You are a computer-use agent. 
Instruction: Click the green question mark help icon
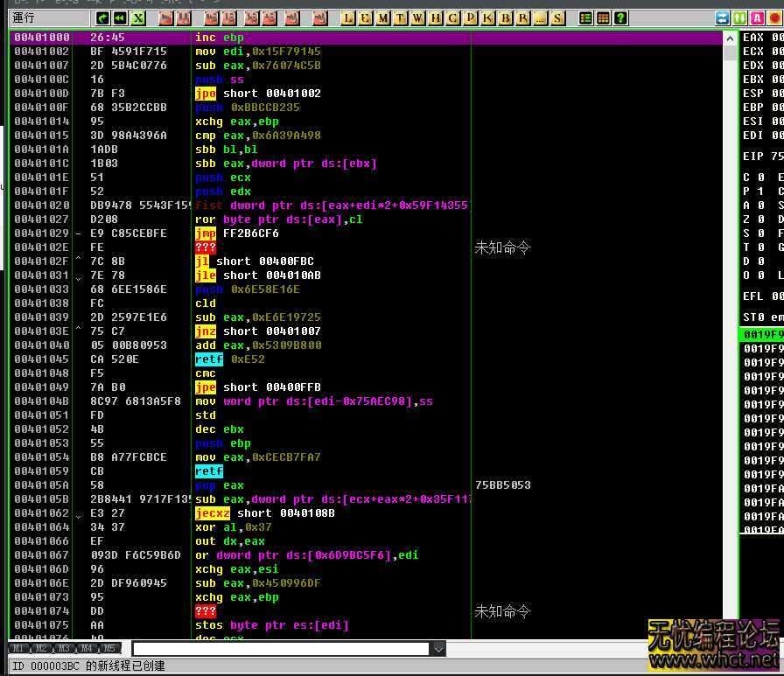tap(620, 17)
